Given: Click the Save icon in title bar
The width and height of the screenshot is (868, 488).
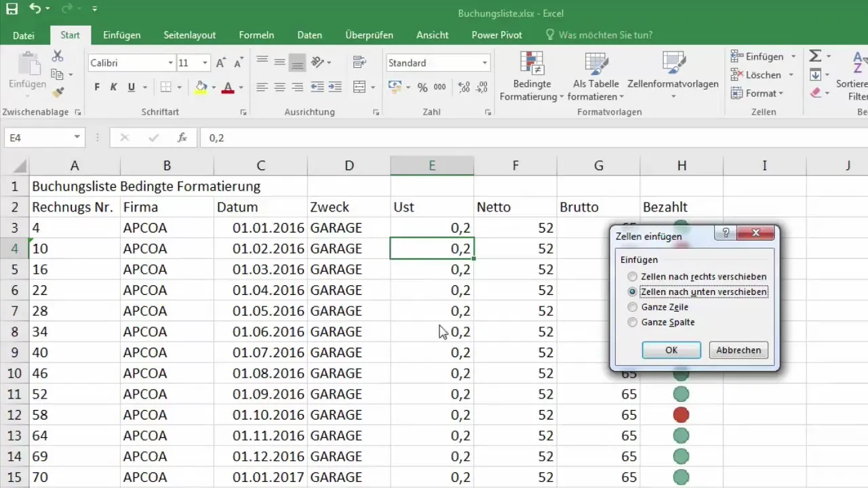Looking at the screenshot, I should click(12, 9).
